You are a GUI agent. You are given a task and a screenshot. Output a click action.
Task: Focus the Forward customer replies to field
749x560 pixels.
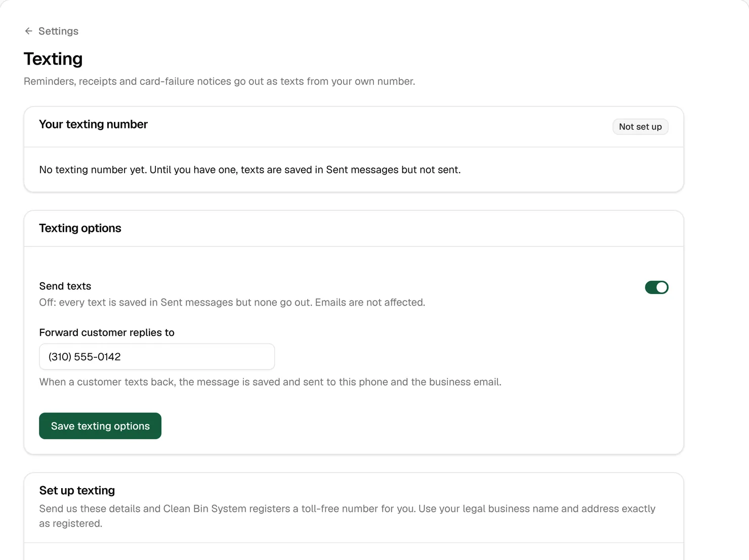157,357
